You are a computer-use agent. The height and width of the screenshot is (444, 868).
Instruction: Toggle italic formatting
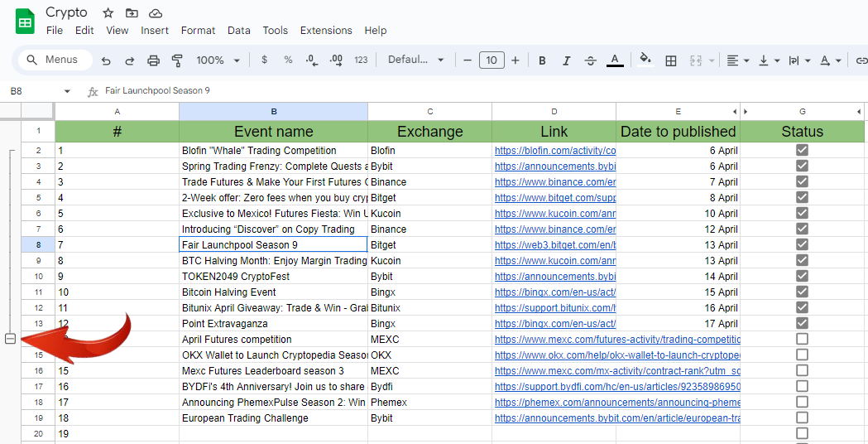[x=566, y=60]
